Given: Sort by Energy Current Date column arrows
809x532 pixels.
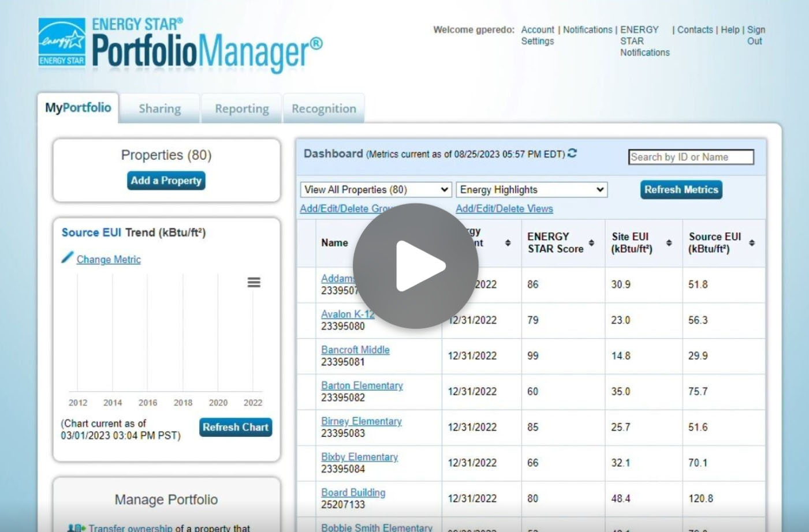Looking at the screenshot, I should coord(508,243).
